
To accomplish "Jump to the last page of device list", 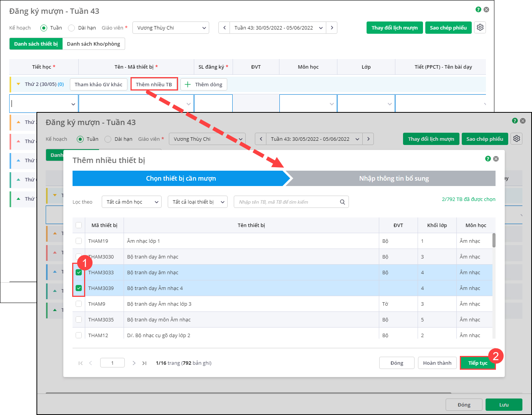I will point(144,363).
